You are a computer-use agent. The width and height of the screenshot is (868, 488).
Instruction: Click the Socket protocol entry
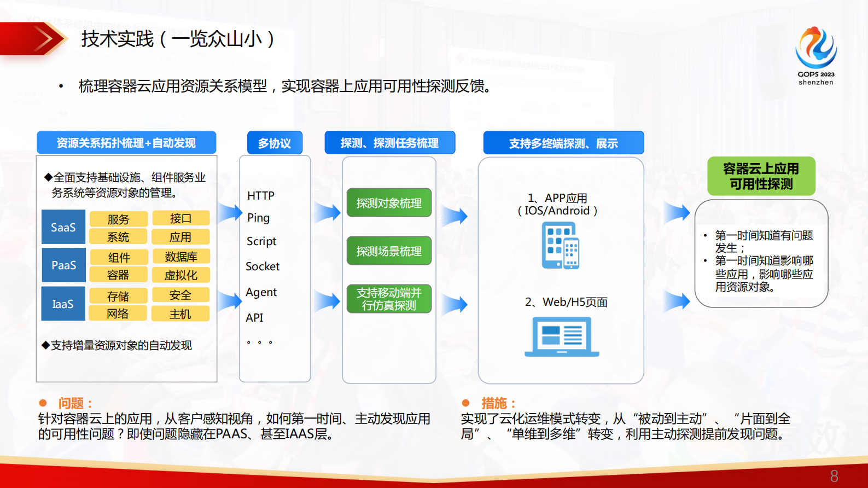pos(263,266)
